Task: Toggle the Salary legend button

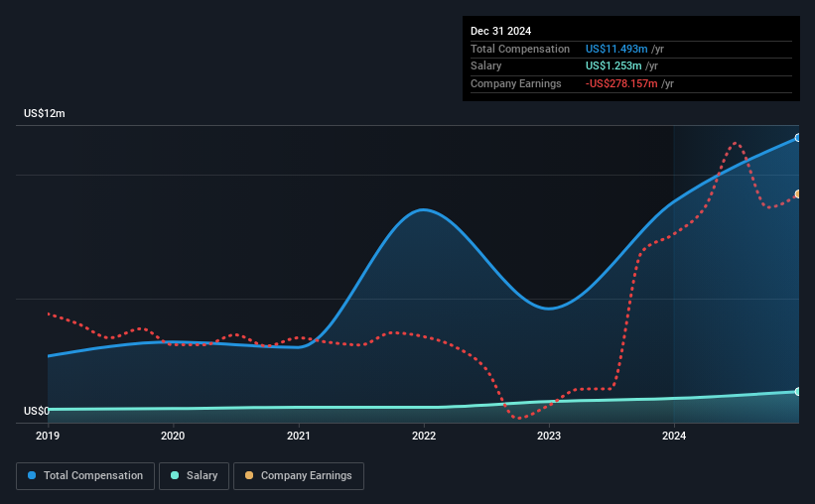Action: coord(194,476)
